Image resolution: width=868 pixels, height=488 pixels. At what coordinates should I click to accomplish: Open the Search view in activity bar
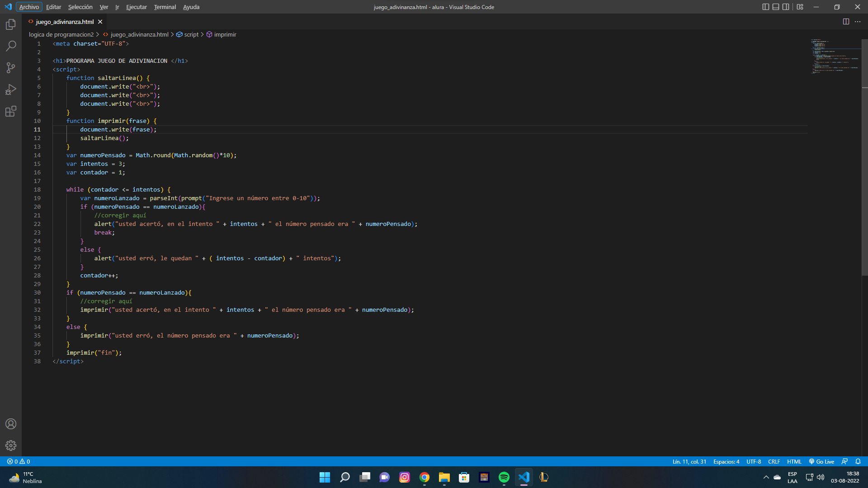point(11,46)
